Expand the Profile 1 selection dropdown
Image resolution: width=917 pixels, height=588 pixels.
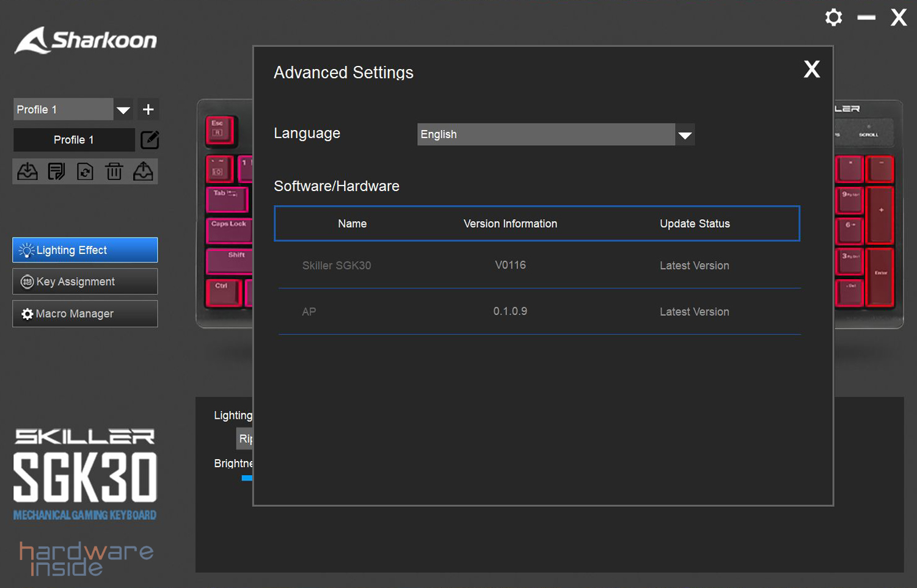point(123,110)
